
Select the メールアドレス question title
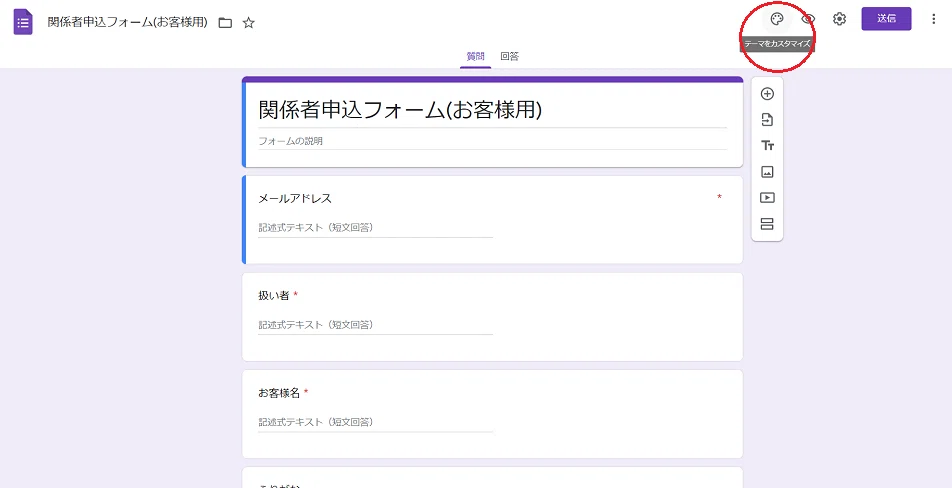pyautogui.click(x=295, y=198)
